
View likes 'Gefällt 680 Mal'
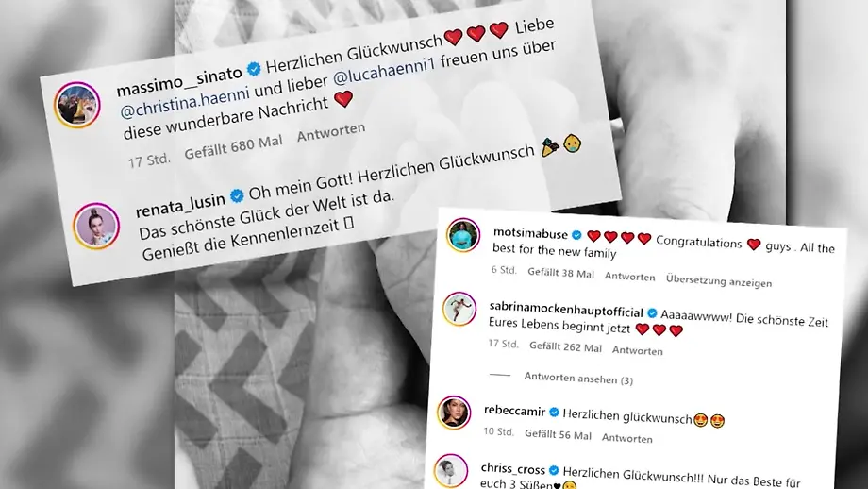[233, 147]
